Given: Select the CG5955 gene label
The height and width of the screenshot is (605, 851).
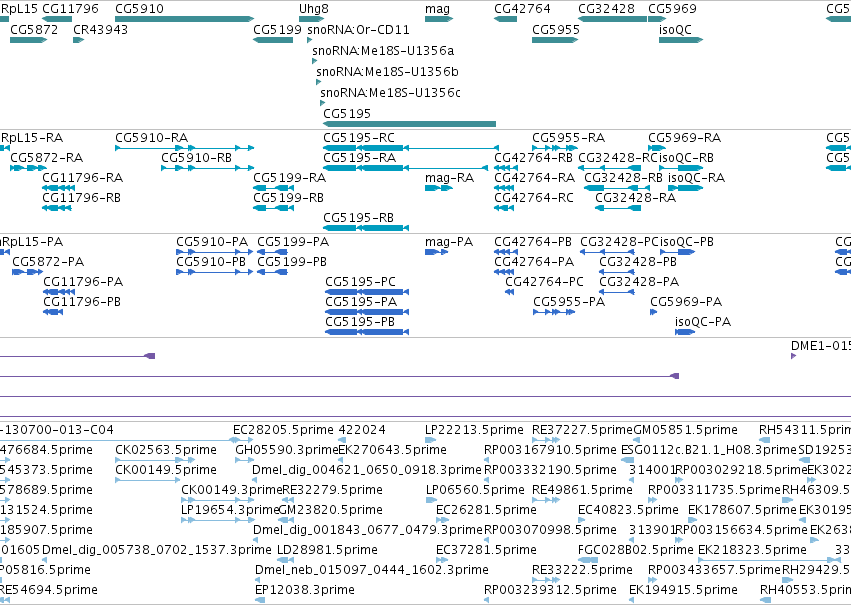Looking at the screenshot, I should pyautogui.click(x=556, y=29).
